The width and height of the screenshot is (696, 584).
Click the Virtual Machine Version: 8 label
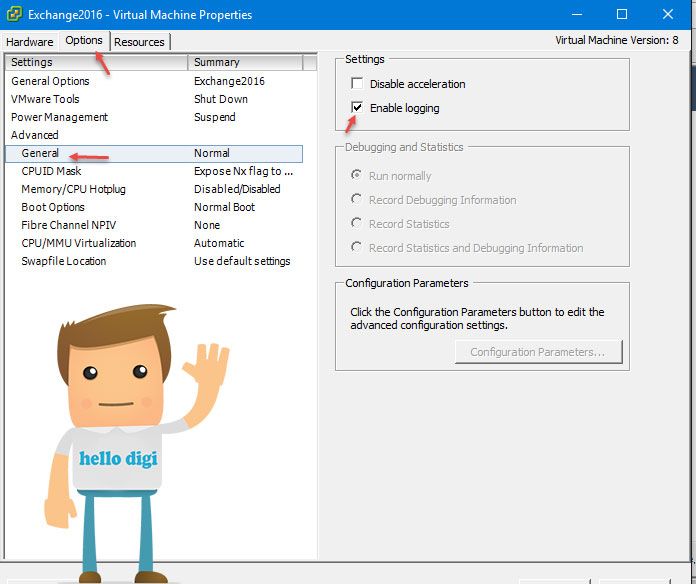(x=617, y=40)
